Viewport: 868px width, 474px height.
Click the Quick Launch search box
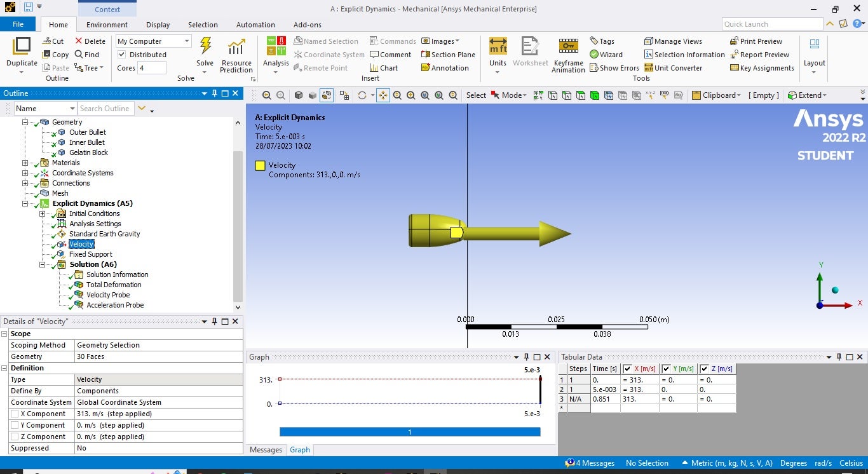pos(773,24)
